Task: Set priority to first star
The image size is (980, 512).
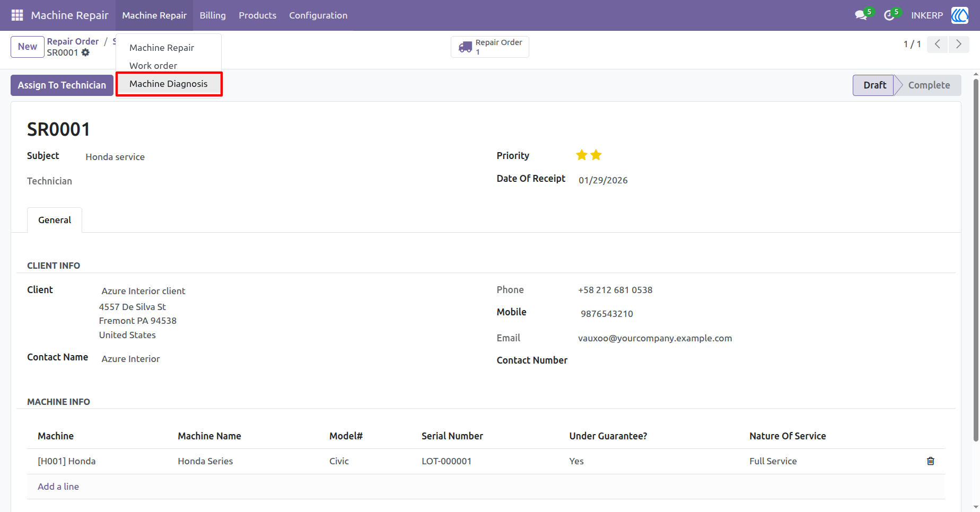Action: (582, 155)
